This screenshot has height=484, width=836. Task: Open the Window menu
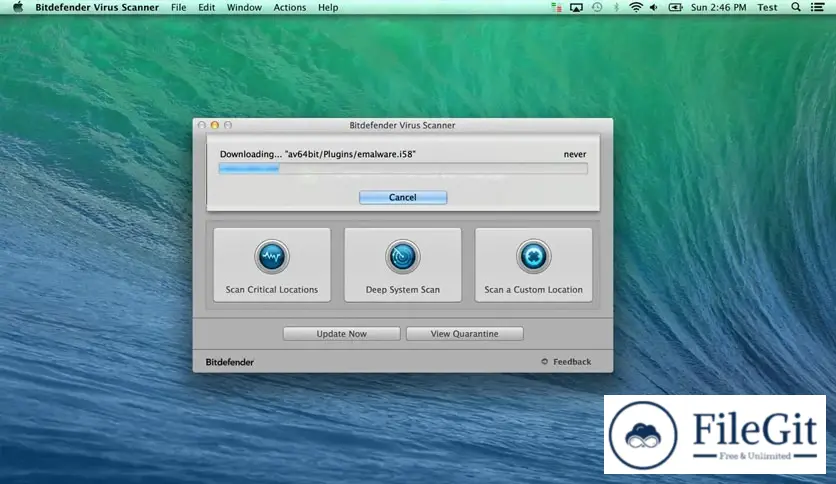(244, 7)
